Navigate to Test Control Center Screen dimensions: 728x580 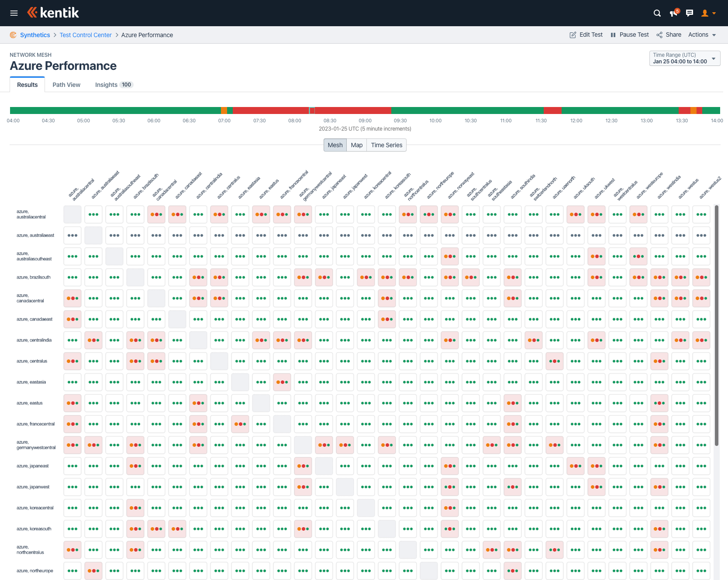86,35
